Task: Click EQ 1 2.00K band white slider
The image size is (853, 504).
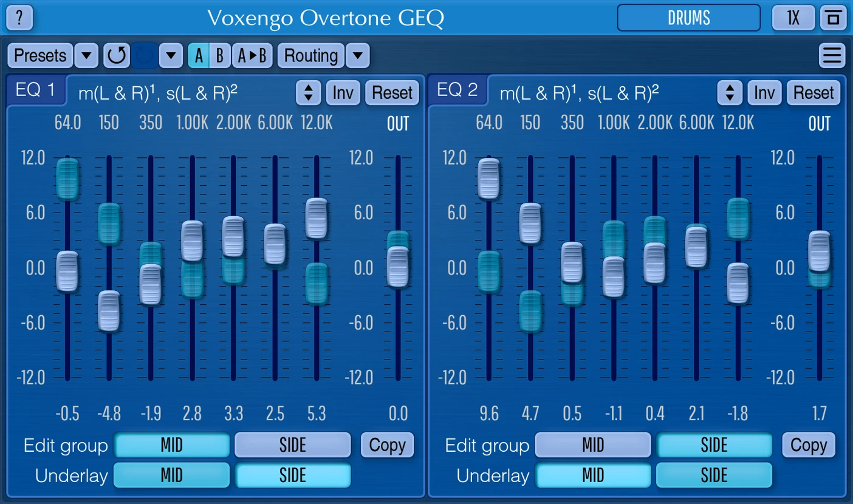Action: point(233,237)
